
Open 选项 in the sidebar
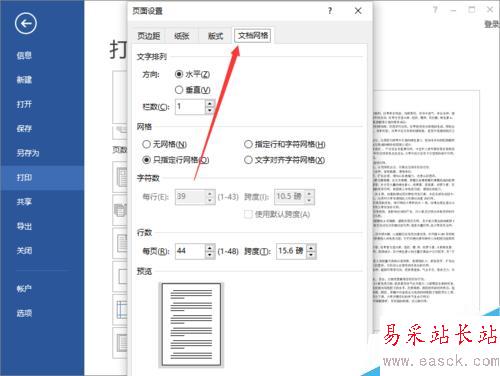pos(24,313)
